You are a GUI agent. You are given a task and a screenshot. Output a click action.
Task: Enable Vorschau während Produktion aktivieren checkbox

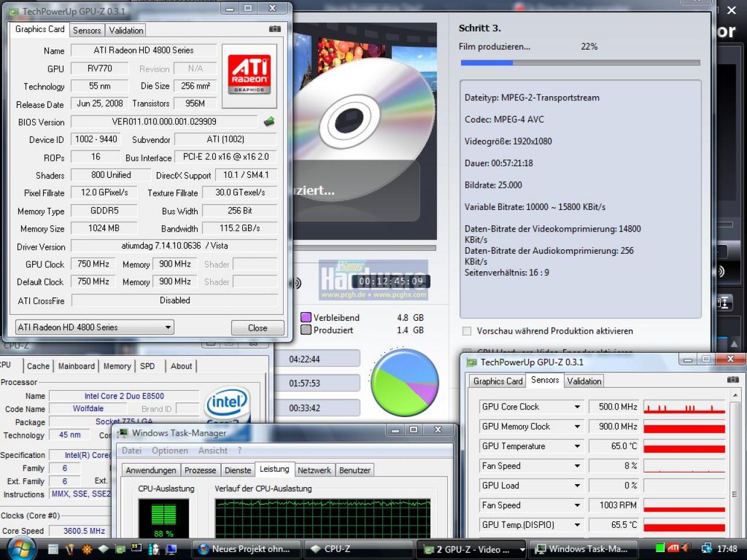pyautogui.click(x=467, y=331)
